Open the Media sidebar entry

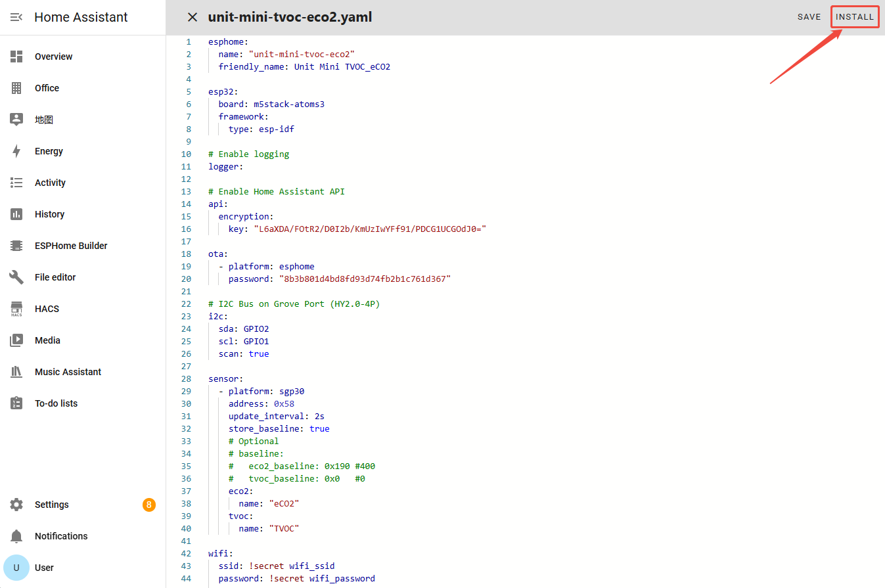click(47, 340)
